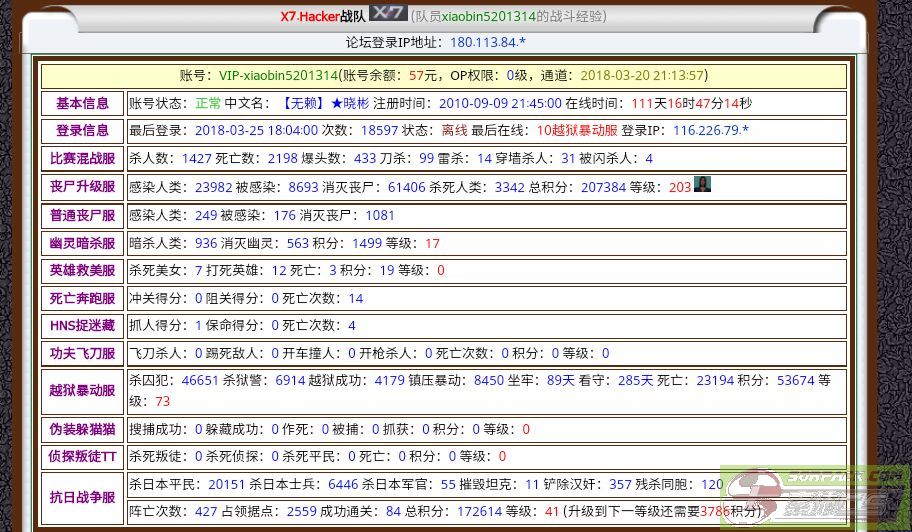Image resolution: width=912 pixels, height=532 pixels.
Task: Click war server level 41
Action: (x=552, y=512)
